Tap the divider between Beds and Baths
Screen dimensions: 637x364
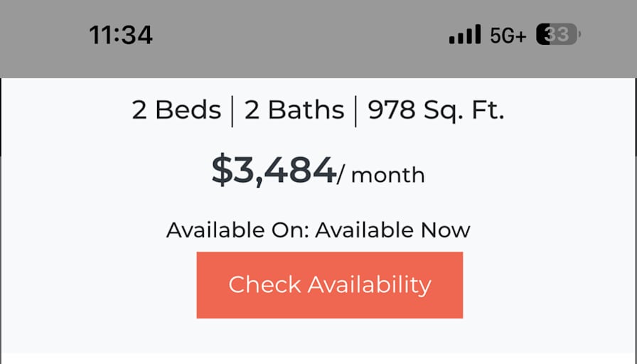tap(232, 112)
